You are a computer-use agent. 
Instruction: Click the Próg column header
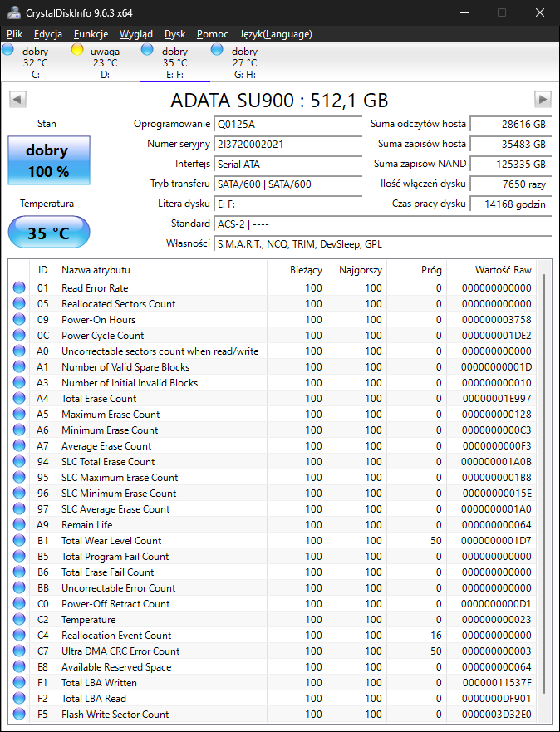(417, 270)
